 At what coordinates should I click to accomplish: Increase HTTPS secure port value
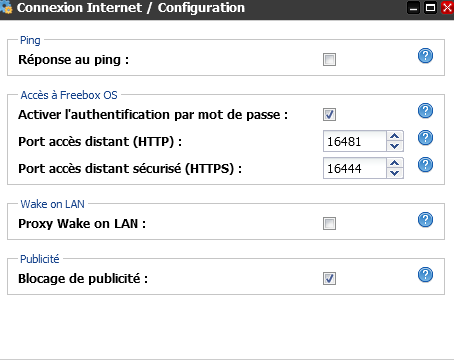(395, 163)
